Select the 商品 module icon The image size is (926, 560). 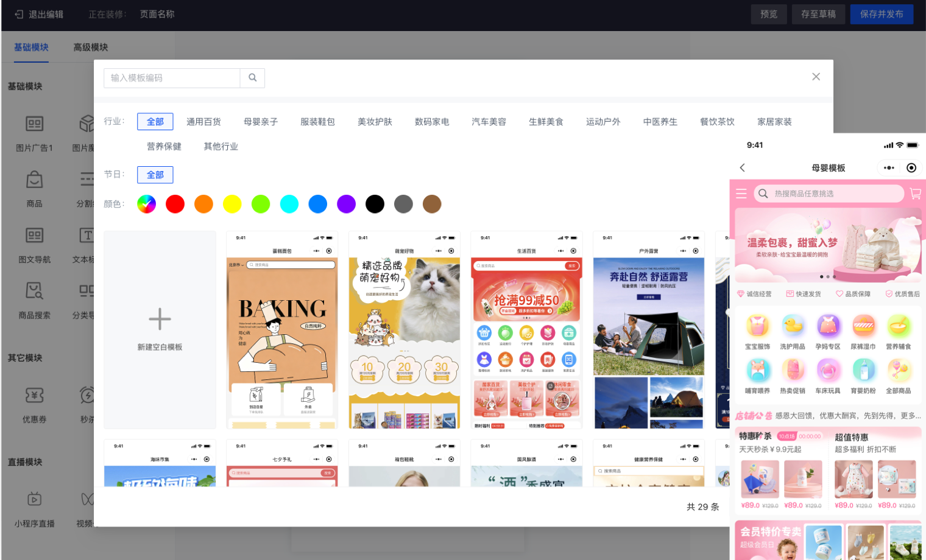pos(35,180)
